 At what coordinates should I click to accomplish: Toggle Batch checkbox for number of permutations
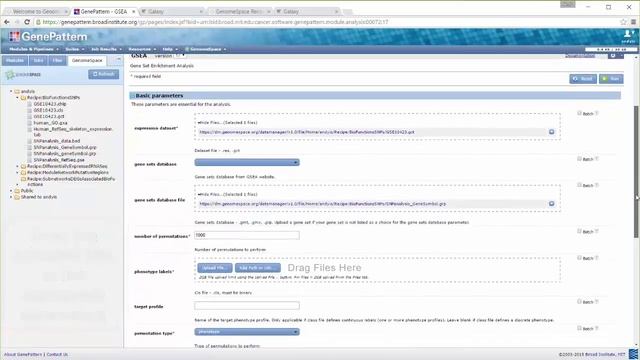tap(579, 231)
